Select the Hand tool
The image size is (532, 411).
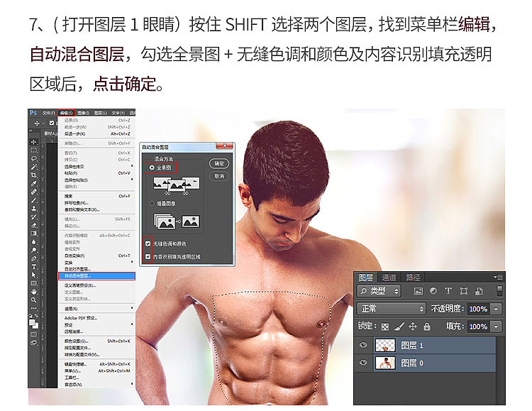tap(33, 292)
